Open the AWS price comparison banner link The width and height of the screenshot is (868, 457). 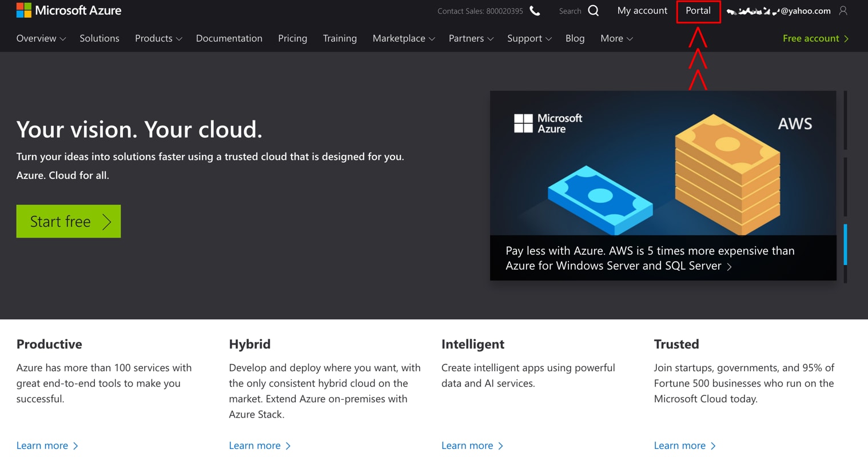[x=650, y=258]
